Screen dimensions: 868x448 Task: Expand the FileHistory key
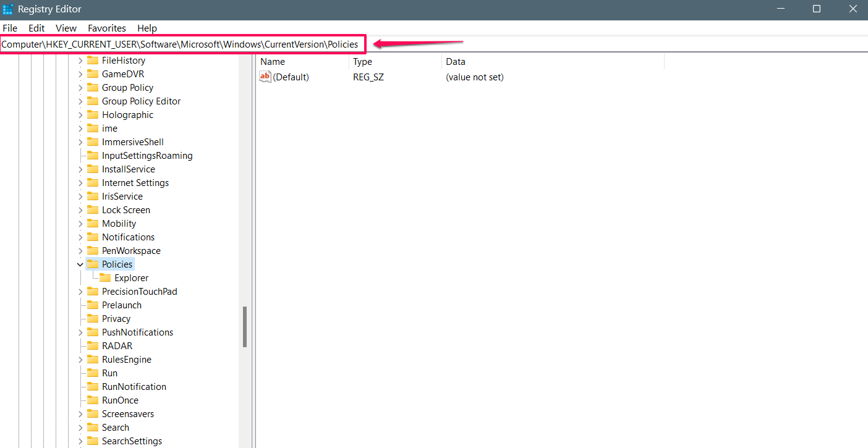(80, 61)
